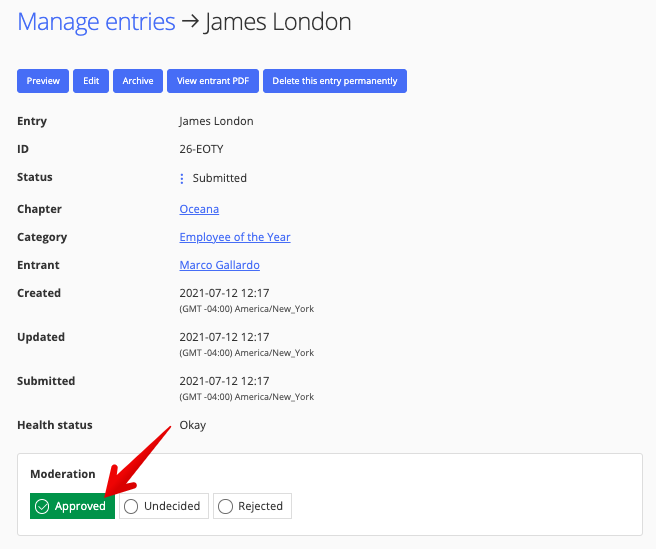Select the Undecided moderation option
656x549 pixels.
(x=164, y=506)
